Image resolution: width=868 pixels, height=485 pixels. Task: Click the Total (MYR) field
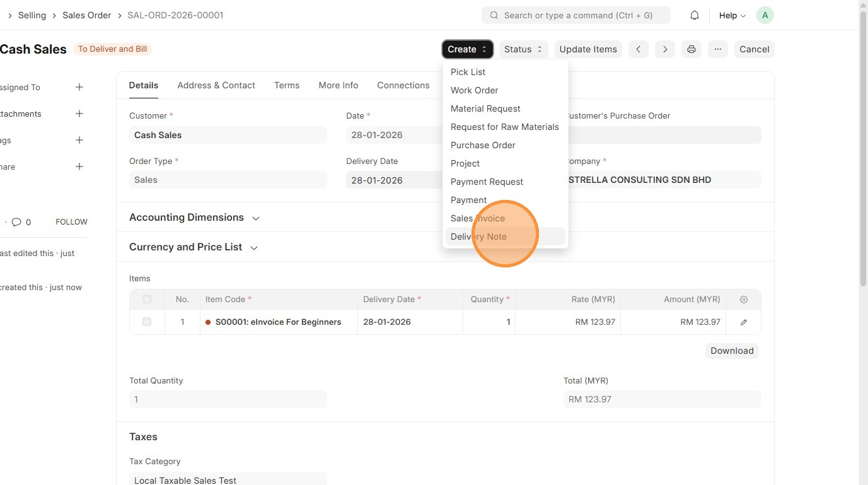(663, 399)
